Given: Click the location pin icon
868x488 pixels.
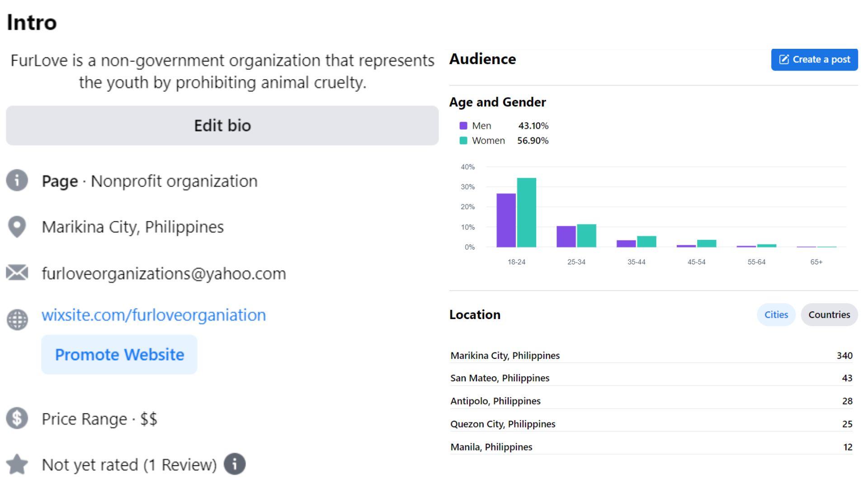Looking at the screenshot, I should (x=17, y=226).
